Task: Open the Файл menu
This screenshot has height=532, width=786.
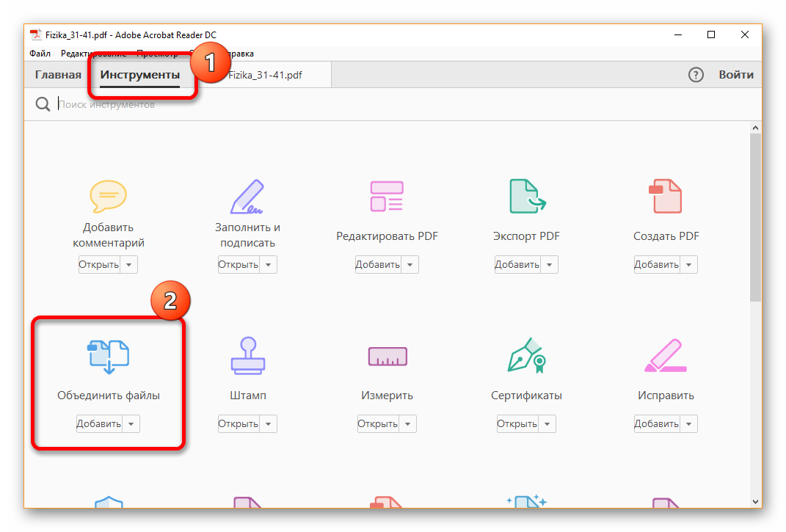Action: click(40, 54)
